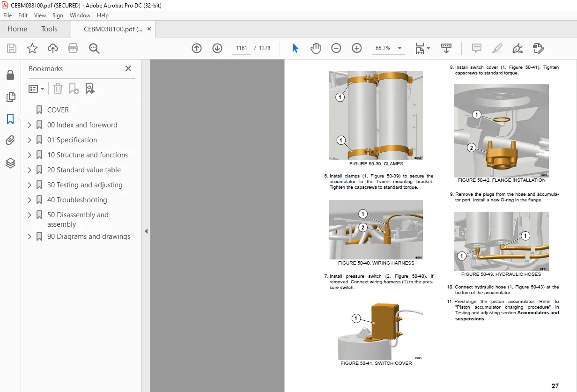Click the FIGURE 50-42 flange installation image

[x=501, y=131]
